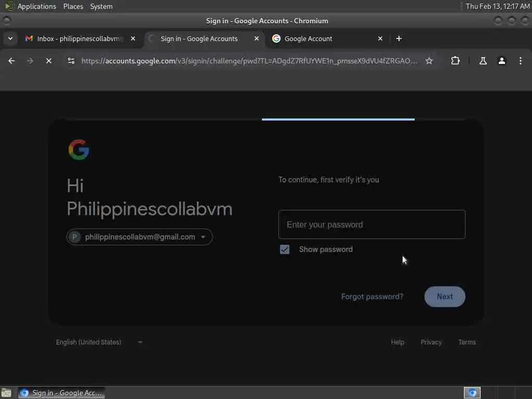Screen dimensions: 532x399
Task: Click the Show password label
Action: [x=326, y=249]
